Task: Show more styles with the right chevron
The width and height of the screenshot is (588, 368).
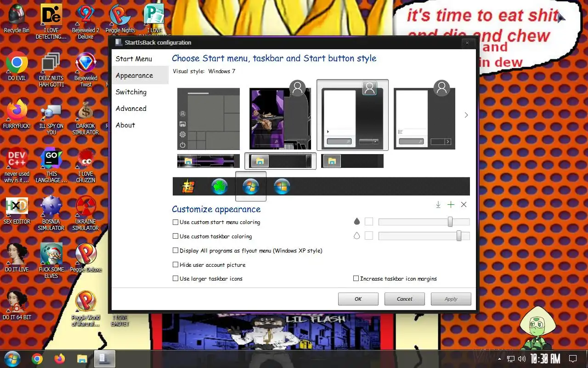Action: (466, 115)
